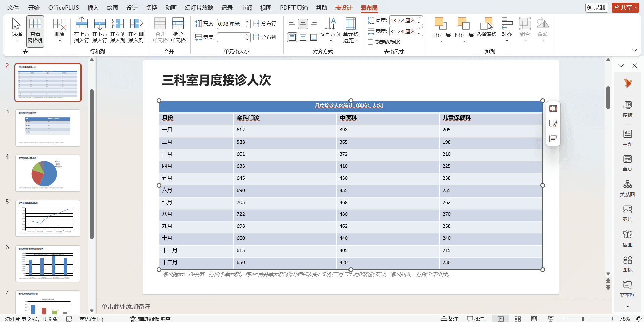The width and height of the screenshot is (644, 322).
Task: Open the 单页 single page panel
Action: (x=627, y=163)
